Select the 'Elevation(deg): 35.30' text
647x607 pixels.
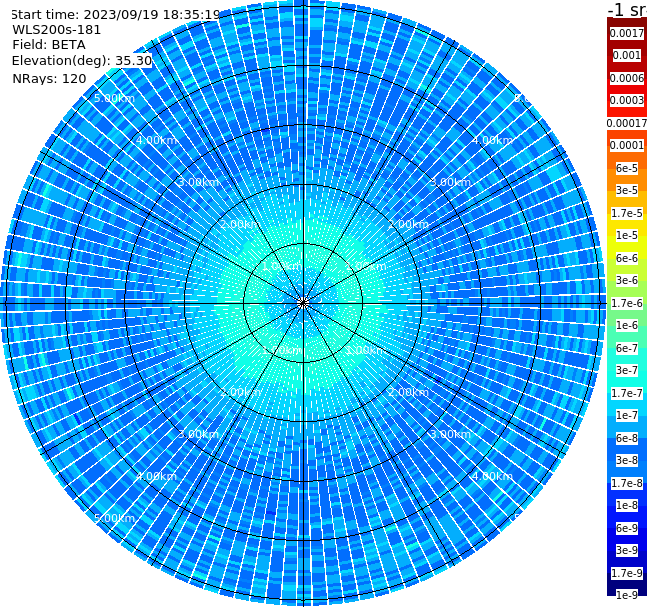pyautogui.click(x=82, y=61)
